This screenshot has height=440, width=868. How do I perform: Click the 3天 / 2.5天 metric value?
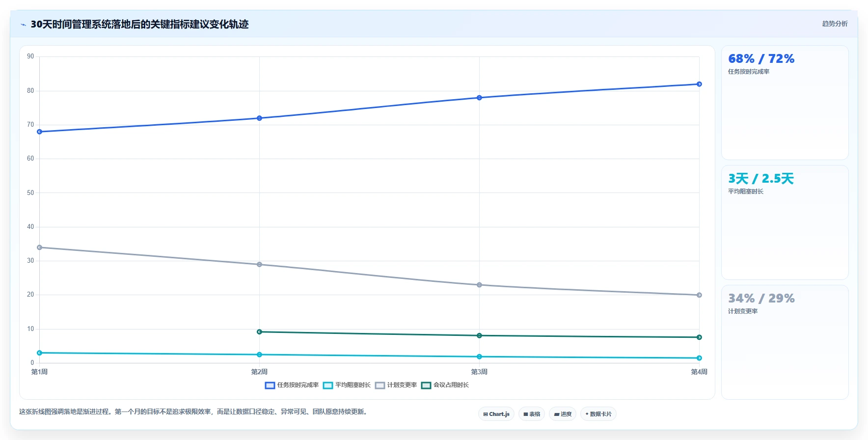[761, 179]
